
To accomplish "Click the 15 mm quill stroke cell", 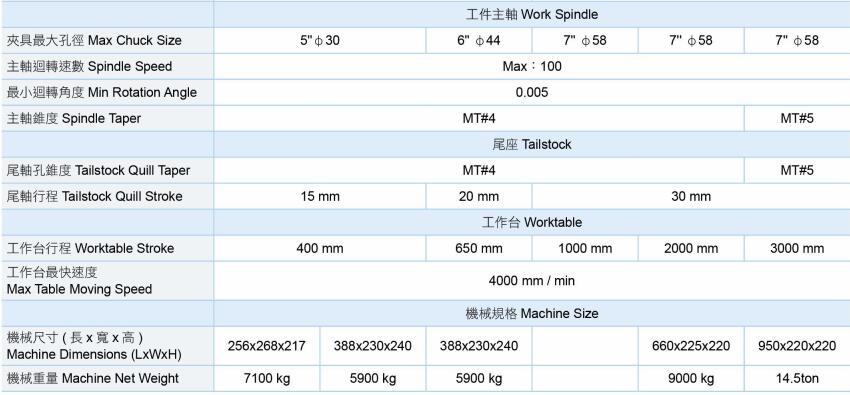I will pyautogui.click(x=320, y=197).
